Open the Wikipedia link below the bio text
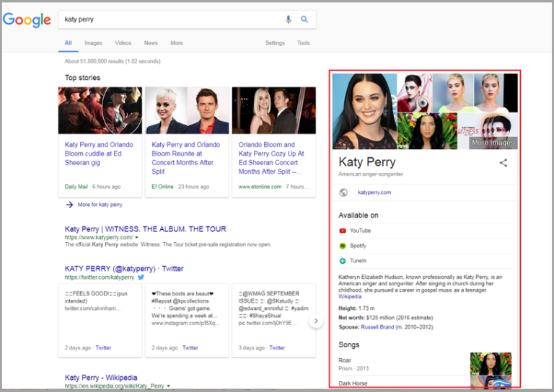Viewport: 554px width, 392px height. pos(350,297)
